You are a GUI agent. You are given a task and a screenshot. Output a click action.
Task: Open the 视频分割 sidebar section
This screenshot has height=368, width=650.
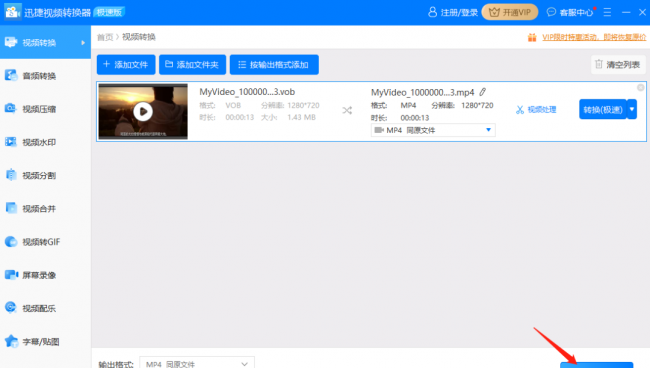[x=45, y=175]
